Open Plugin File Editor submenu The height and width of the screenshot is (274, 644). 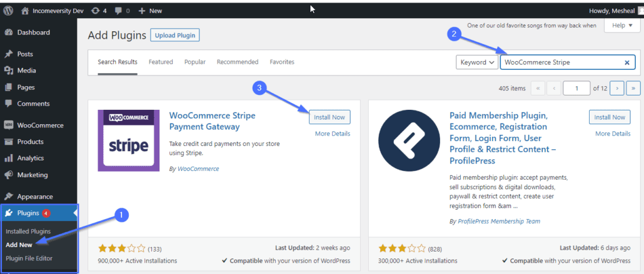[x=29, y=258]
